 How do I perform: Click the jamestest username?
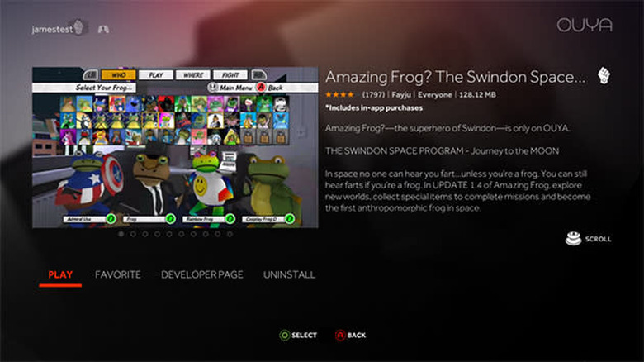click(x=52, y=30)
